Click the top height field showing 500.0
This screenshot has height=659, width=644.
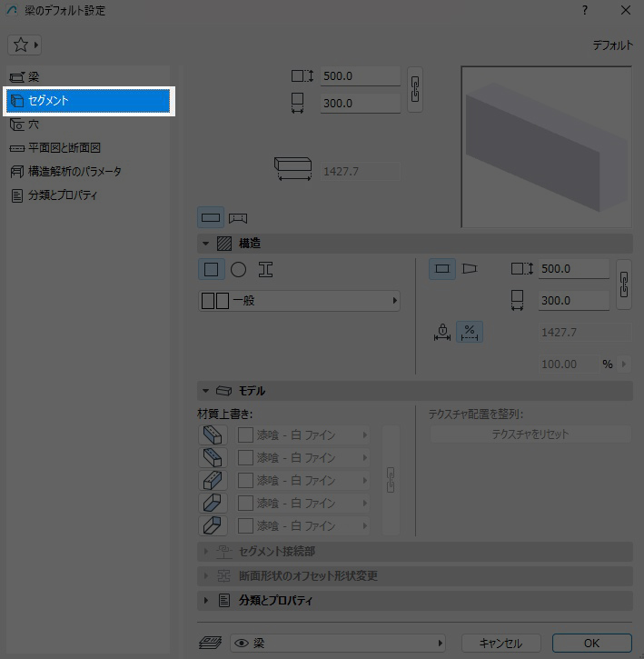360,76
